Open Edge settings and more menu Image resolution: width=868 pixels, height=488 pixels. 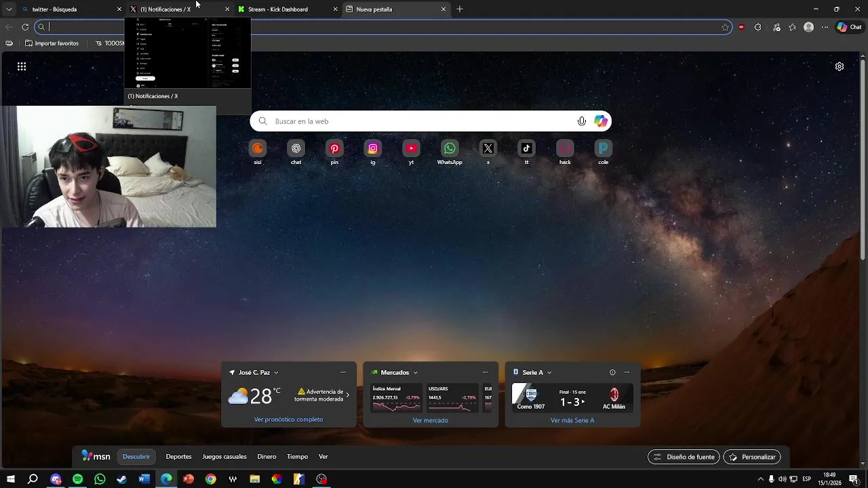coord(825,27)
